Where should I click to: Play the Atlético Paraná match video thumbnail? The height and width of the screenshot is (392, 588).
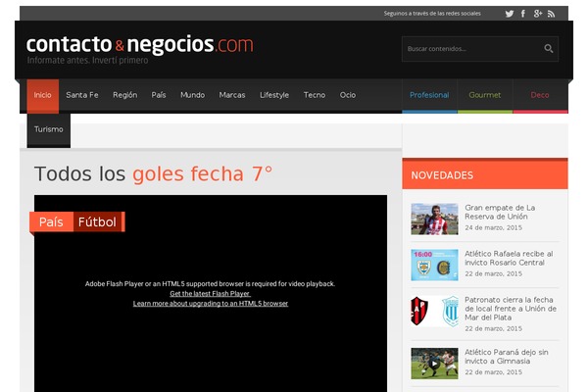pyautogui.click(x=434, y=364)
